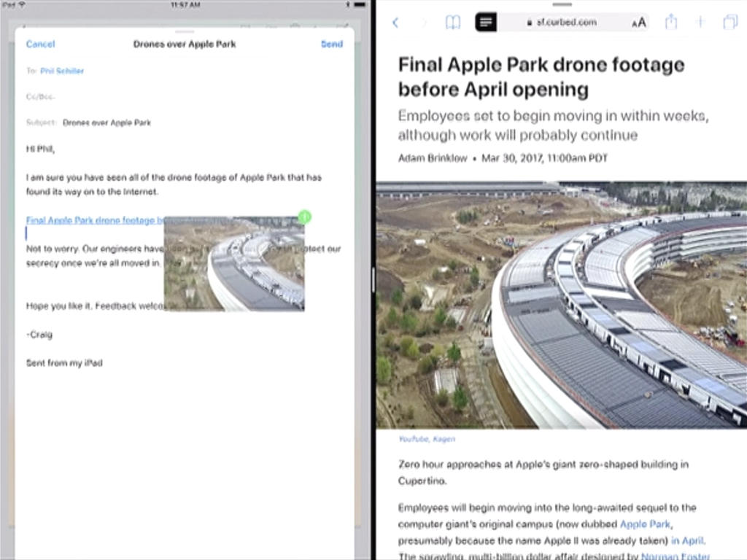747x560 pixels.
Task: Open Safari bookmarks book icon
Action: pos(452,23)
